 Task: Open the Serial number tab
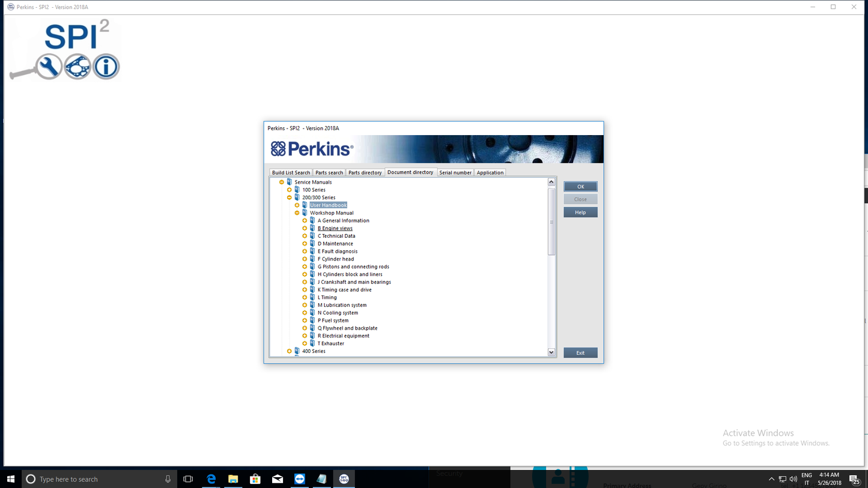pos(455,172)
